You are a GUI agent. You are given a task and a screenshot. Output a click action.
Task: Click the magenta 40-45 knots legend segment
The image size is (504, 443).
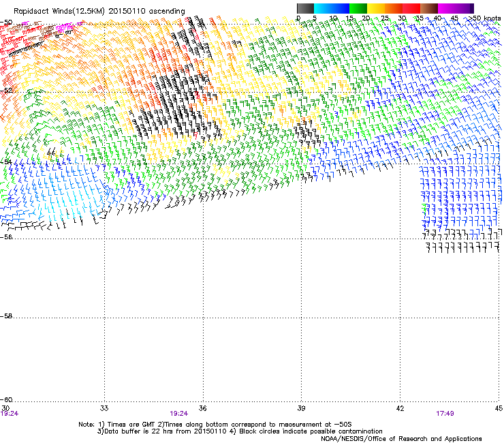(447, 8)
